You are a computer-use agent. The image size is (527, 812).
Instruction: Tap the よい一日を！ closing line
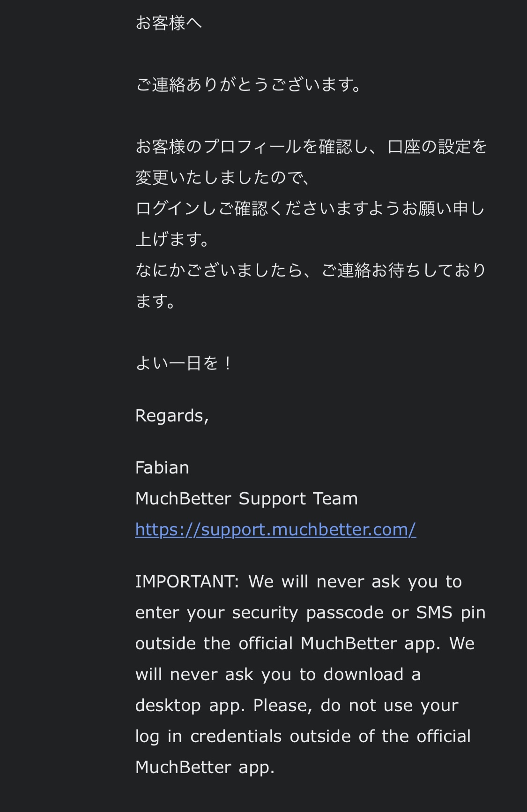[x=184, y=363]
